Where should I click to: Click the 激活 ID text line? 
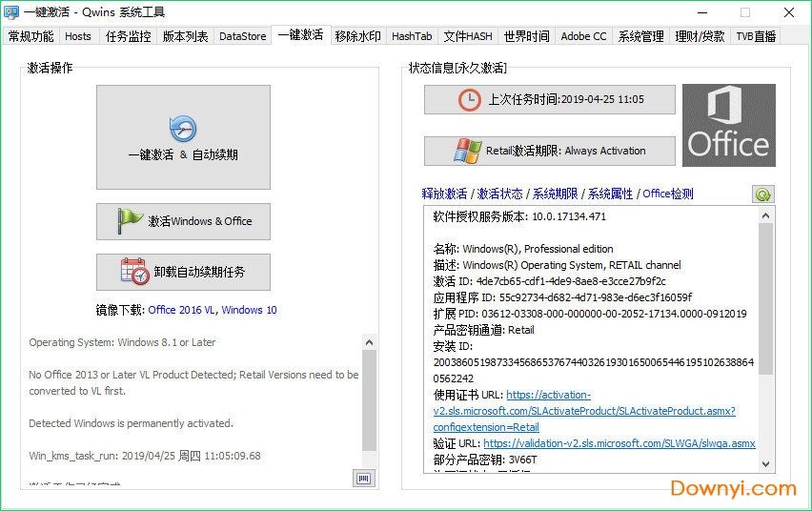point(550,281)
